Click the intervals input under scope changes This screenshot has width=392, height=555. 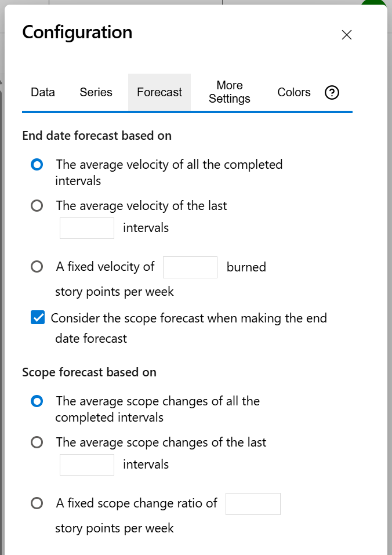86,465
